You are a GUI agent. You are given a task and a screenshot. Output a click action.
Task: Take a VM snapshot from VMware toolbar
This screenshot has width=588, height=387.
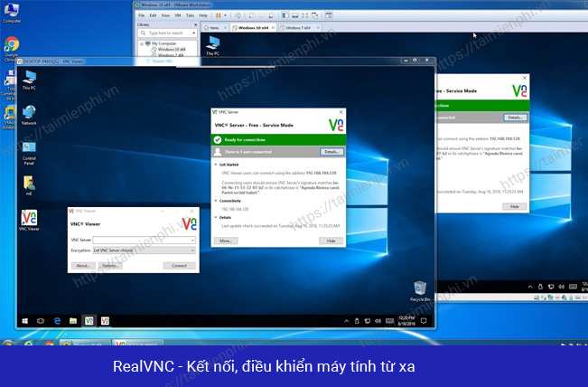[252, 15]
